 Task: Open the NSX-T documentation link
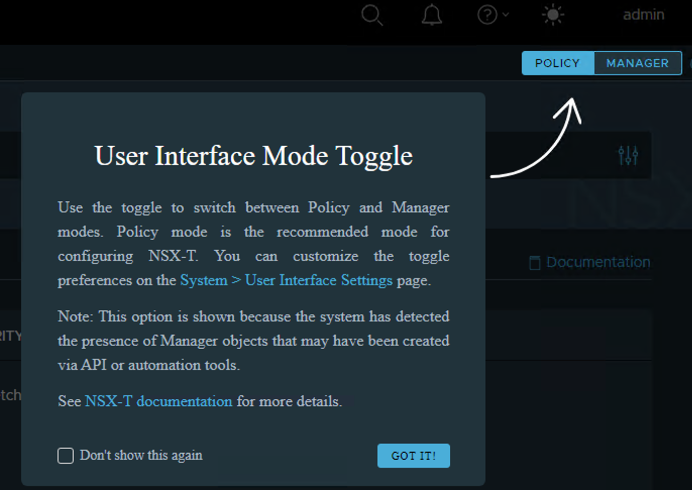click(158, 401)
